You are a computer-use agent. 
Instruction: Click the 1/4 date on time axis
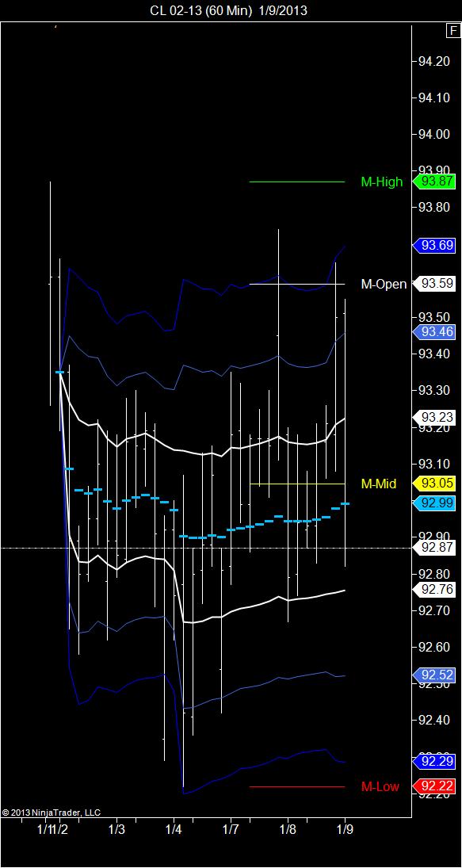(174, 831)
